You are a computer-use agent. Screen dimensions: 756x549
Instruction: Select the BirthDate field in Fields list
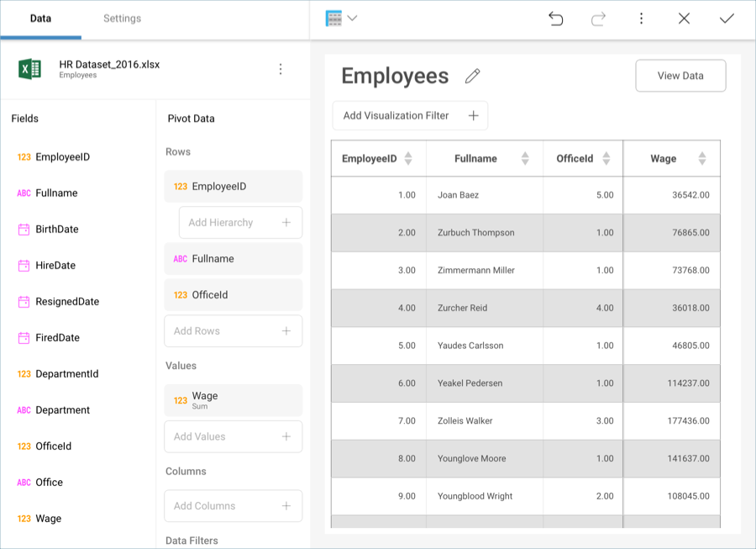(56, 230)
